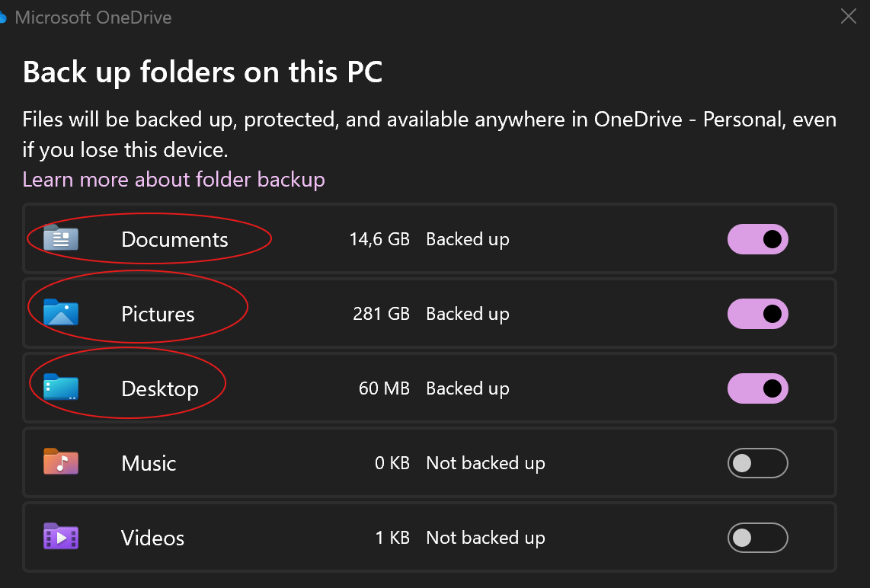Enable backup for the Videos folder
Viewport: 870px width, 588px height.
tap(757, 538)
